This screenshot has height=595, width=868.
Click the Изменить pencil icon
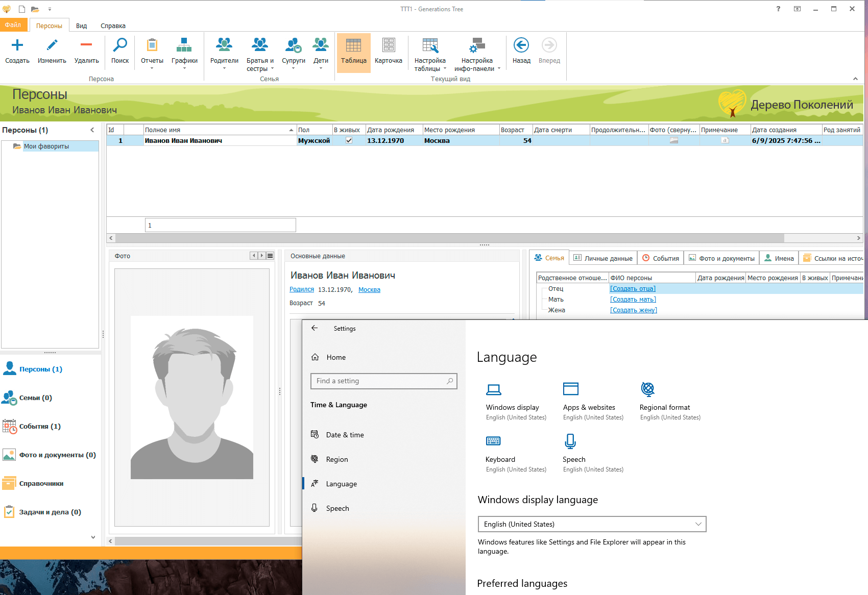coord(52,45)
